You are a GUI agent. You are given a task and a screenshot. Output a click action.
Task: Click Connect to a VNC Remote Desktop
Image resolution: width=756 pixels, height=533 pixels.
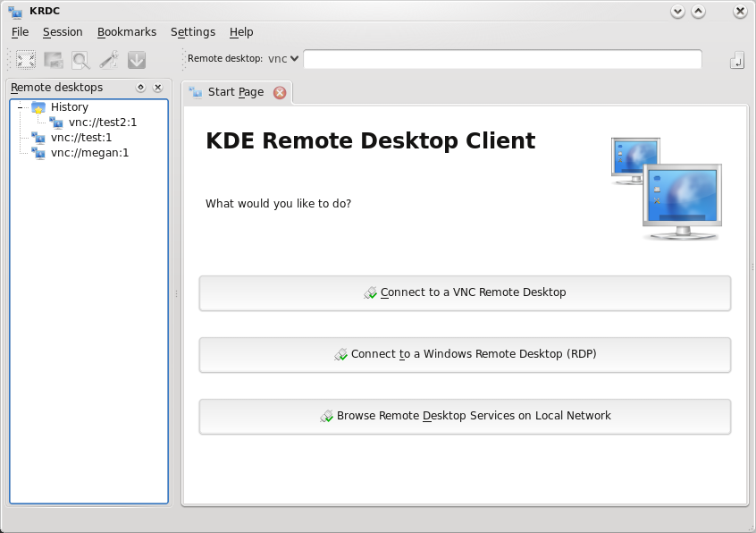(x=465, y=292)
